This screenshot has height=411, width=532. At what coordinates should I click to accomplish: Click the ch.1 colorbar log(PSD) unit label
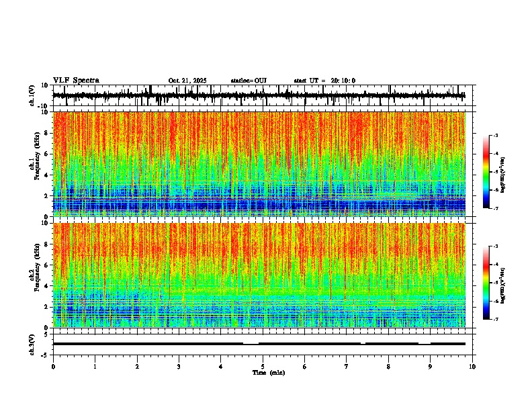[503, 175]
